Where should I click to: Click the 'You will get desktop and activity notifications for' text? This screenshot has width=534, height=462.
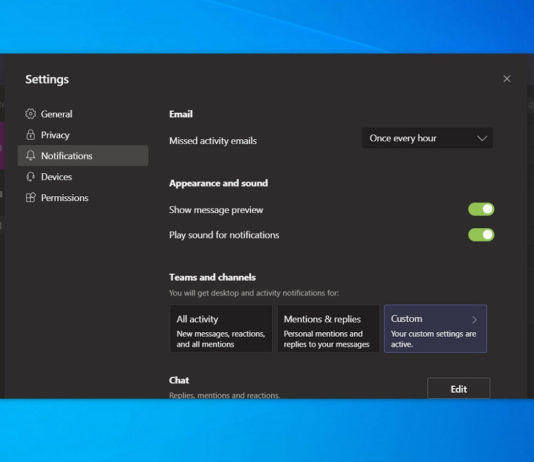[254, 293]
